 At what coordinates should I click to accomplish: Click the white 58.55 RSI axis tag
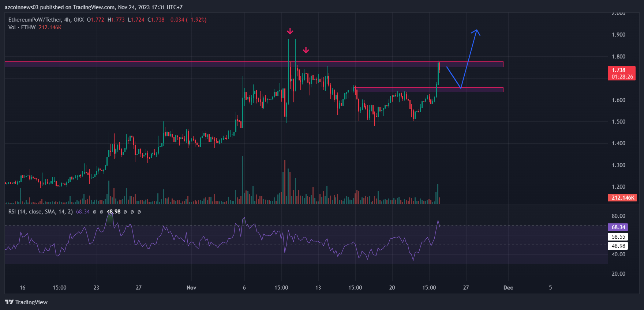(618, 237)
